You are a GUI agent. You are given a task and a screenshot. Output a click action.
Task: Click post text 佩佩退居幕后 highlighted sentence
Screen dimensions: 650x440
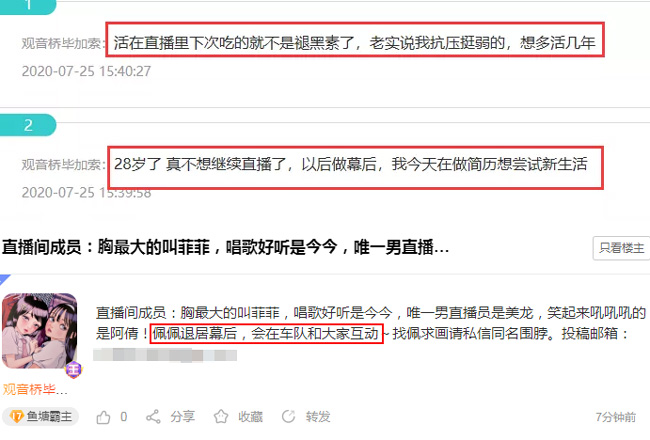coord(266,333)
